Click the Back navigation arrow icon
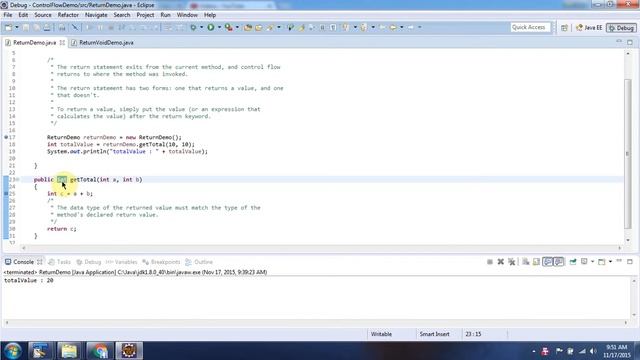This screenshot has width=640, height=360. pos(393,28)
